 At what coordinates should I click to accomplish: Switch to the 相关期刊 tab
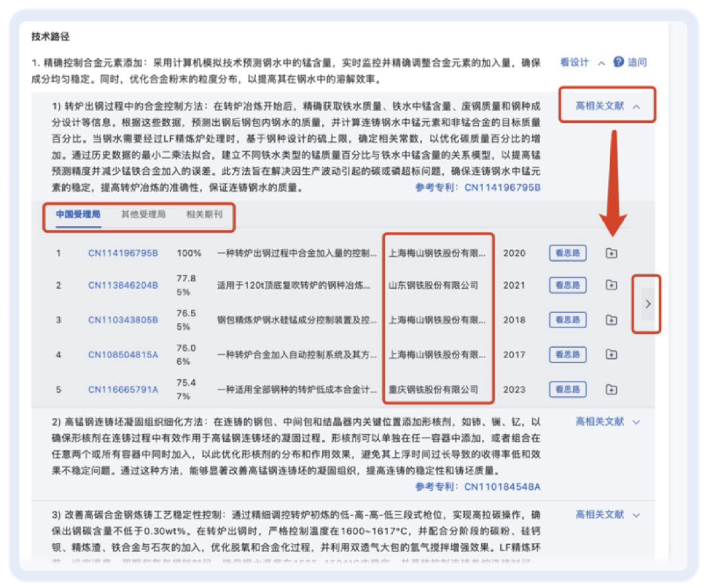click(x=204, y=214)
